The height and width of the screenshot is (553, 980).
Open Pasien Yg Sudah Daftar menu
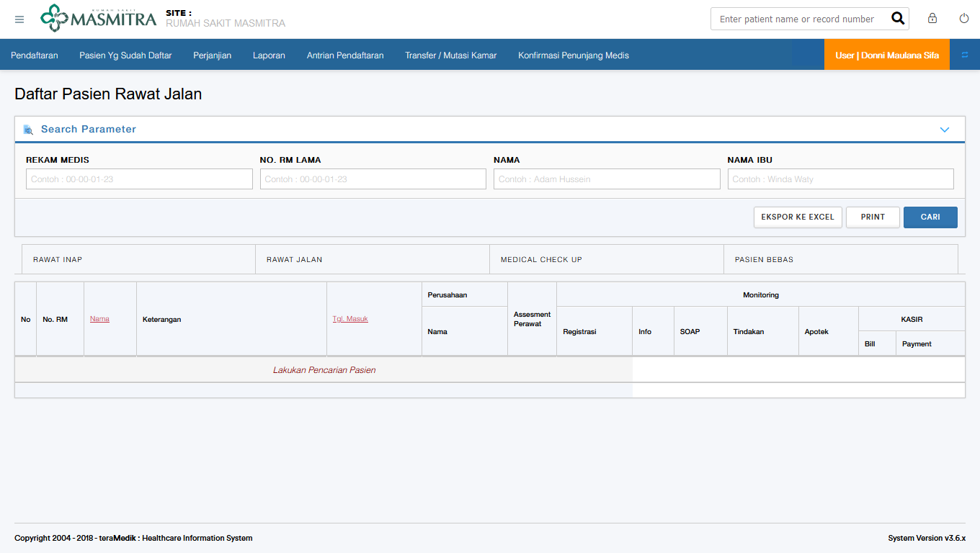pyautogui.click(x=125, y=55)
